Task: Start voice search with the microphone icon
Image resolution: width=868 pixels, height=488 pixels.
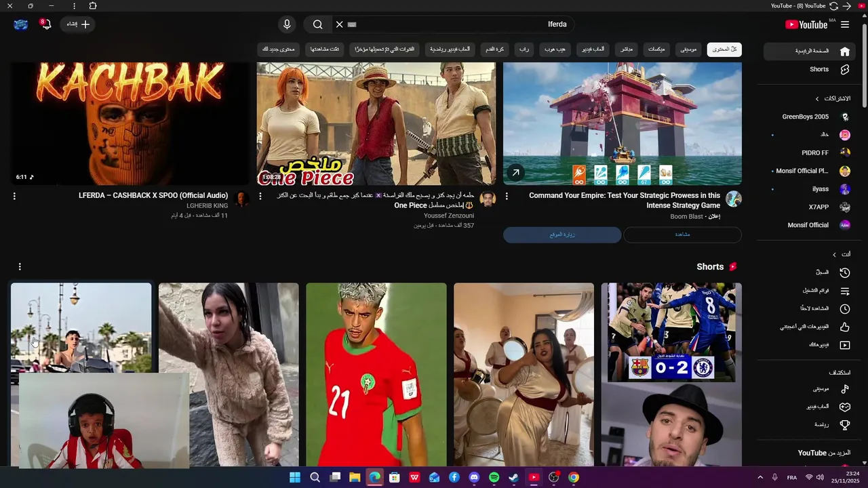Action: (x=287, y=24)
